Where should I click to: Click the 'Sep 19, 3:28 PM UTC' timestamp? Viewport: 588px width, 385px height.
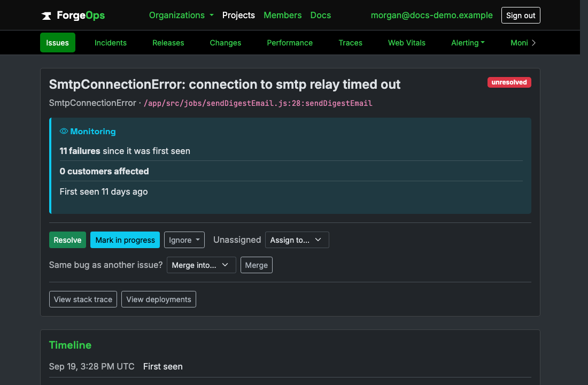pyautogui.click(x=91, y=366)
